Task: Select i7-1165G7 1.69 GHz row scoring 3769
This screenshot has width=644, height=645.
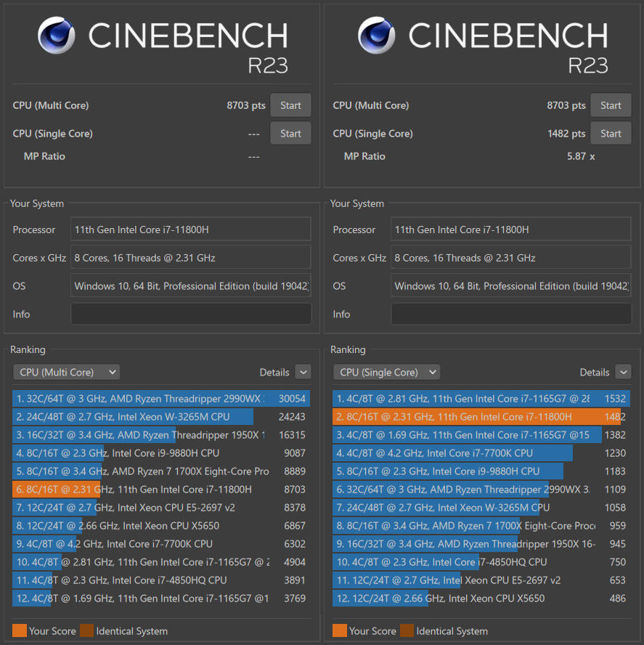Action: tap(161, 598)
